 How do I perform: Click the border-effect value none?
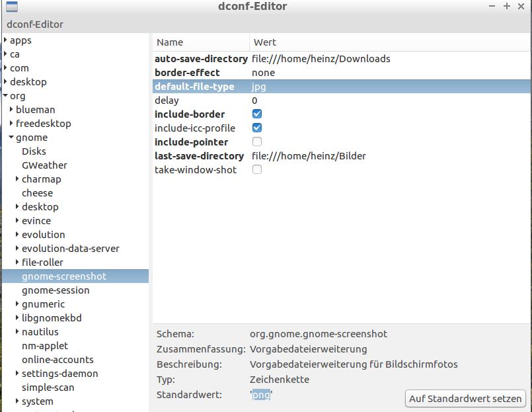click(x=263, y=73)
